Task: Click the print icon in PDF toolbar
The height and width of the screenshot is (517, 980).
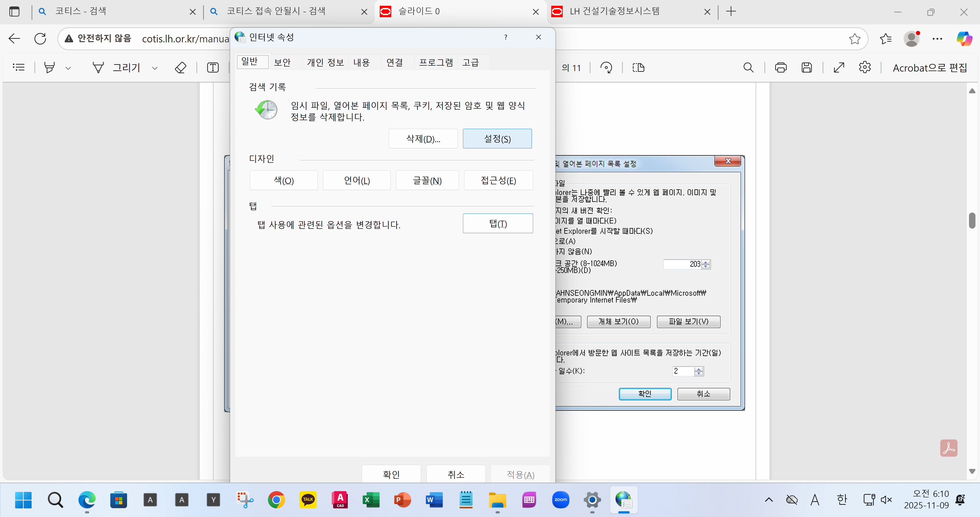Action: (x=781, y=68)
